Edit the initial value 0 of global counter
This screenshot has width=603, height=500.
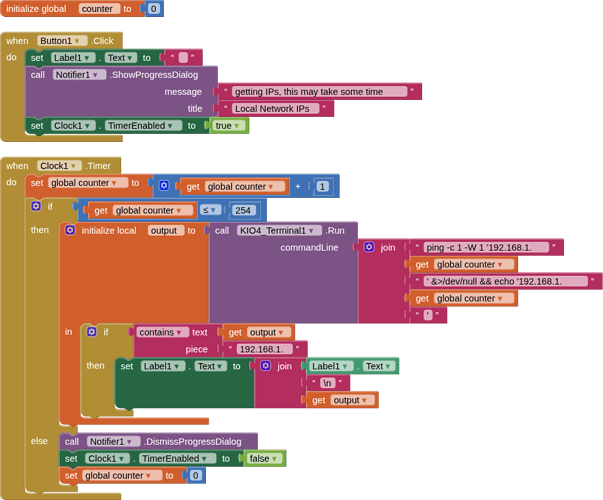coord(153,9)
